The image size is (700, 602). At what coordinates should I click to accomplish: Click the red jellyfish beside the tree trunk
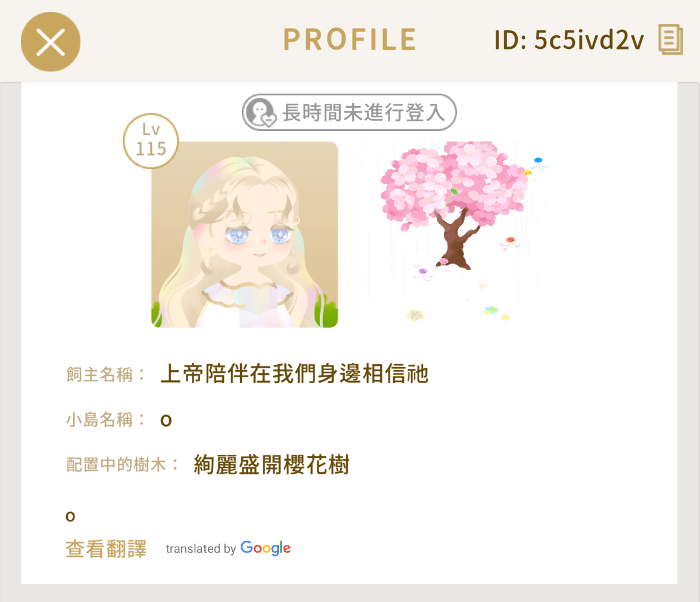pos(510,243)
